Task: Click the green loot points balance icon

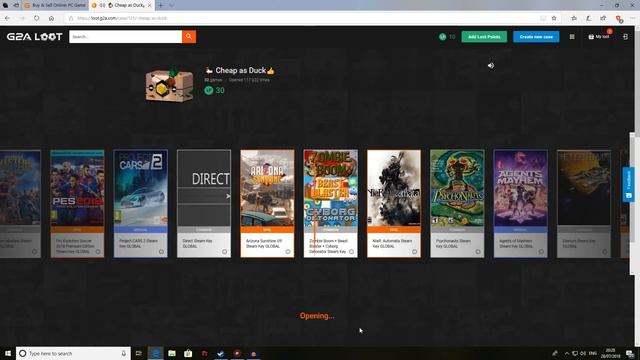Action: point(442,37)
